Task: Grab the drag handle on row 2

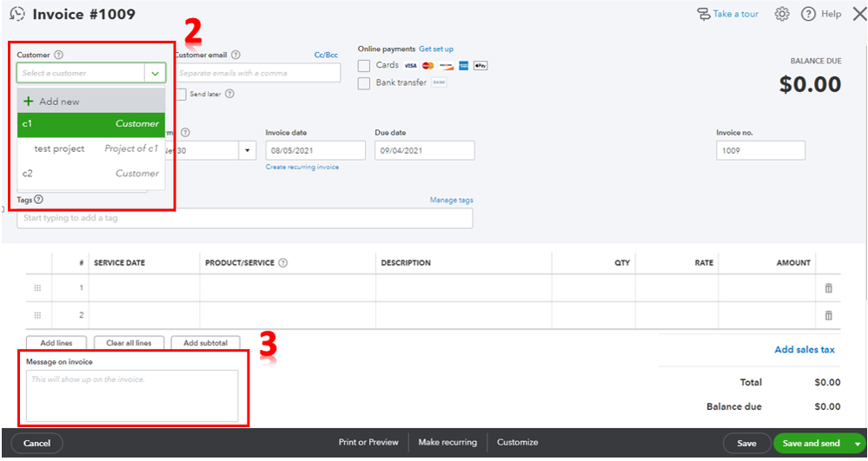Action: (37, 315)
